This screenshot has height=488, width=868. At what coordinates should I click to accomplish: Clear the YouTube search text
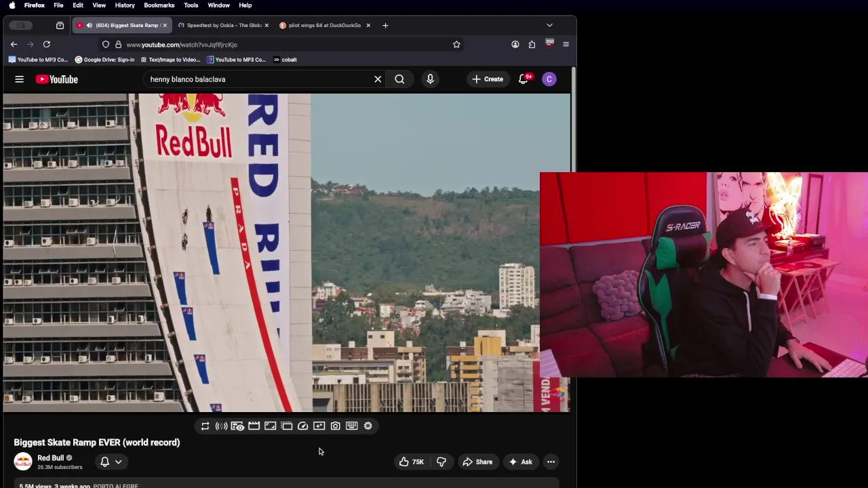(378, 79)
